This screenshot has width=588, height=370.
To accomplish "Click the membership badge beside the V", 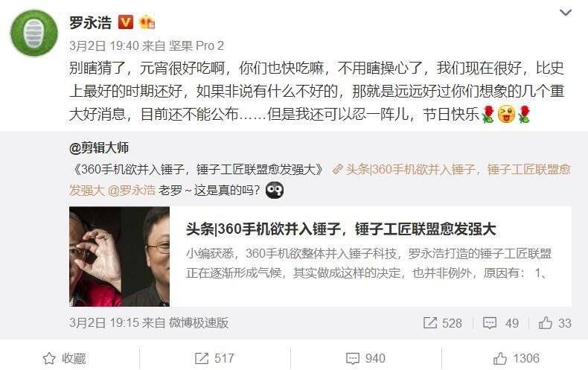I will [x=147, y=22].
